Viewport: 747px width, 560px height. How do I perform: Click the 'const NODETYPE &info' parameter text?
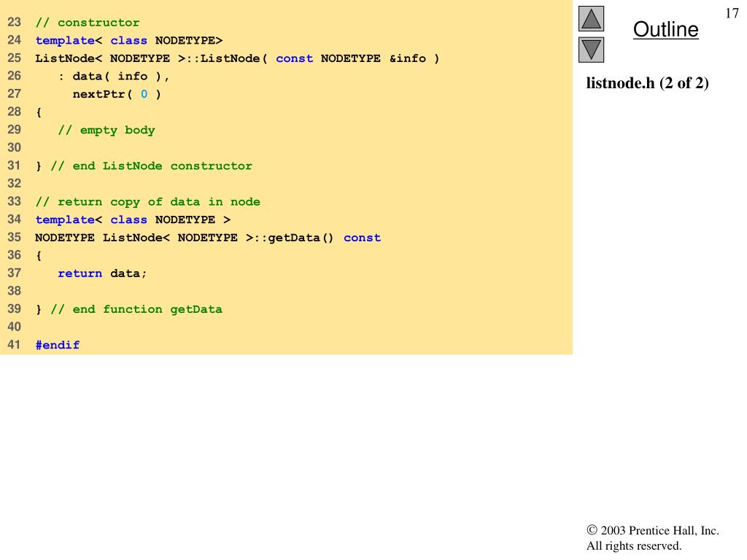coord(351,58)
